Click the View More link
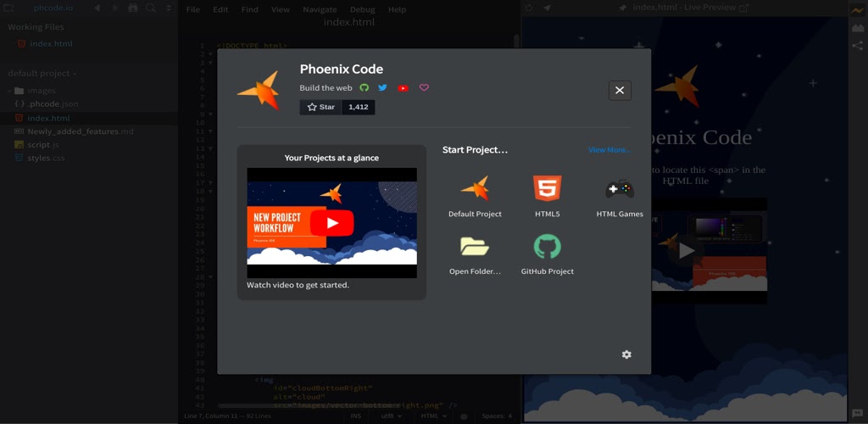Screen dimensions: 868x424 click(609, 150)
